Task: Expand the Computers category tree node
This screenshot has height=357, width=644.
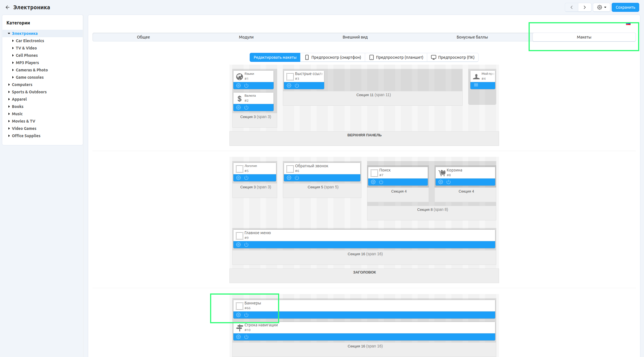Action: pos(9,85)
